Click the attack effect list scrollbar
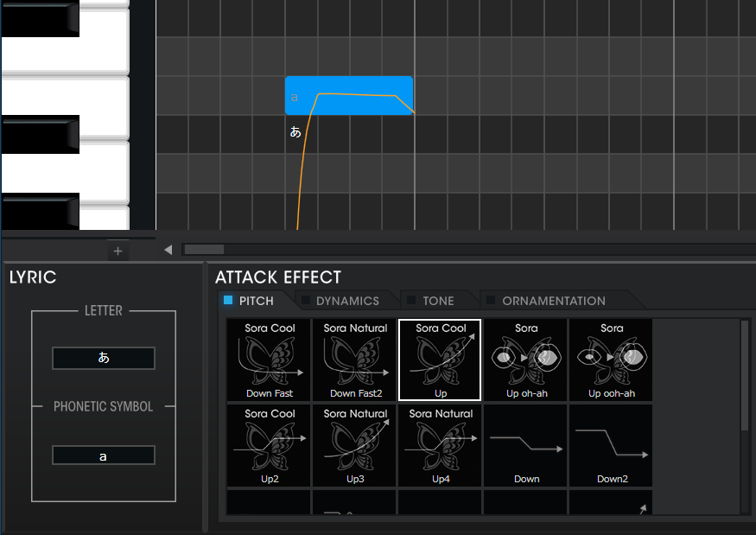The width and height of the screenshot is (756, 535). 745,374
